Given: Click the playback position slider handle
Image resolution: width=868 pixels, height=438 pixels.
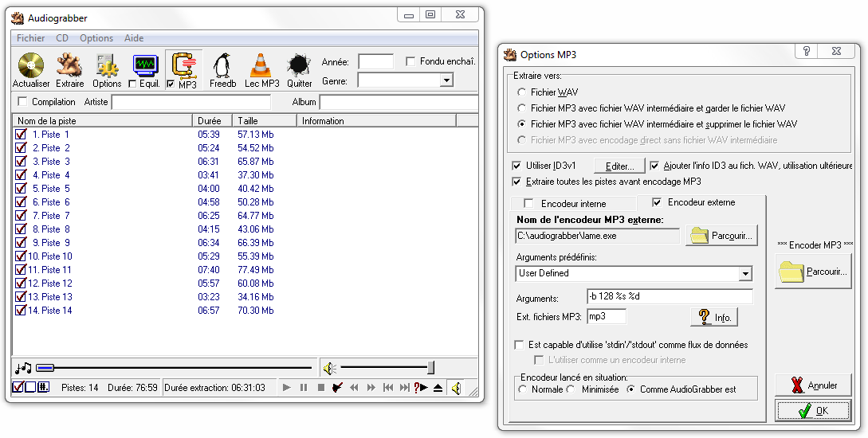Looking at the screenshot, I should pyautogui.click(x=45, y=368).
